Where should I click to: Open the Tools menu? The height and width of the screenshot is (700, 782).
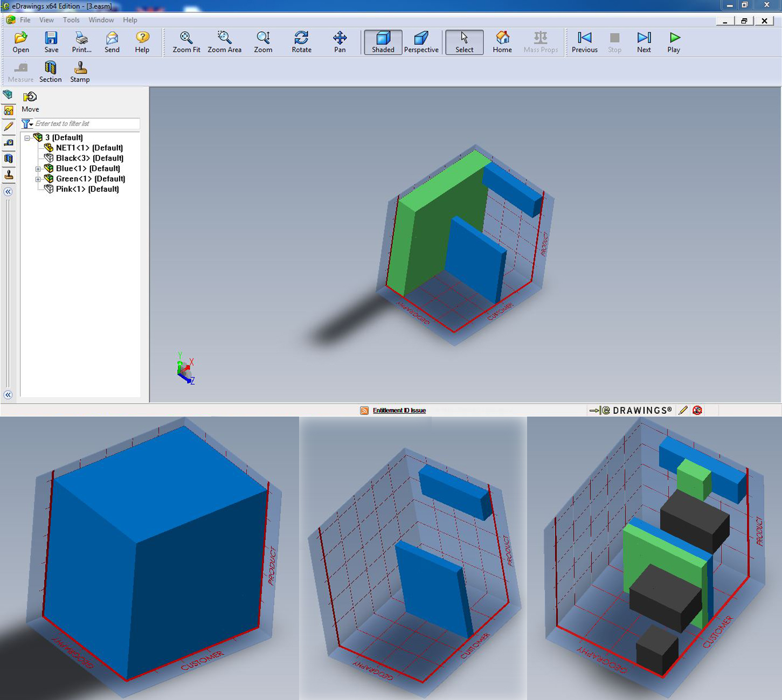pos(71,20)
